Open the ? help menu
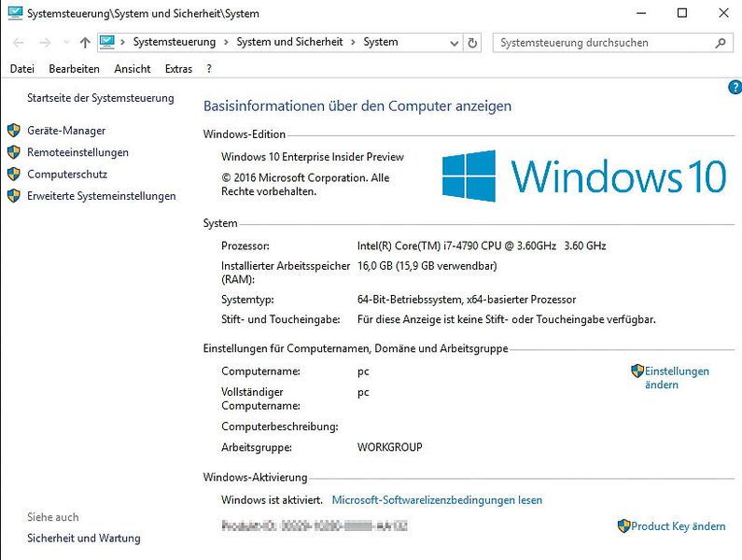Viewport: 742px width, 560px height. (209, 69)
